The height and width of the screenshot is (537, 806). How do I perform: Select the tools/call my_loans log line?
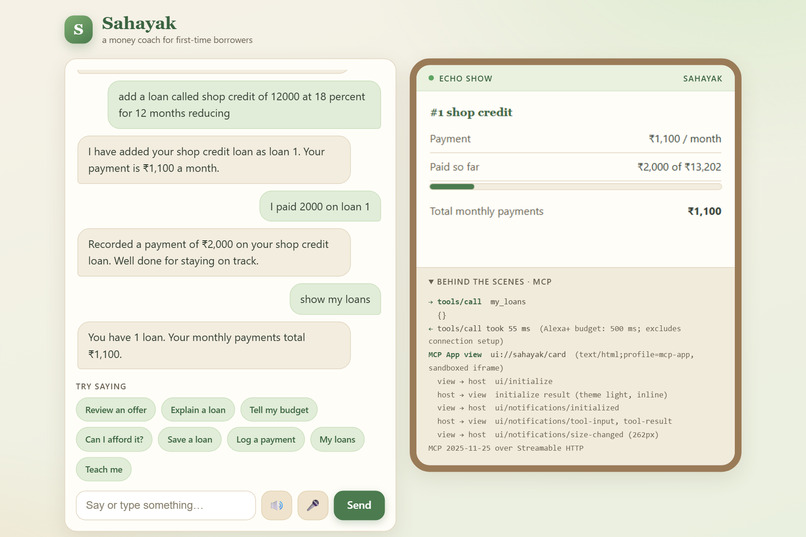pyautogui.click(x=477, y=302)
